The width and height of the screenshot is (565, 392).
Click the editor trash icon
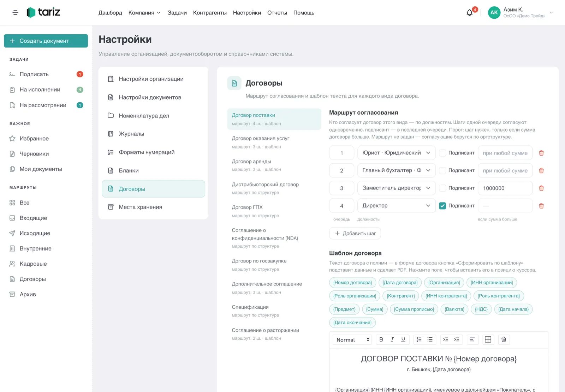pyautogui.click(x=504, y=339)
